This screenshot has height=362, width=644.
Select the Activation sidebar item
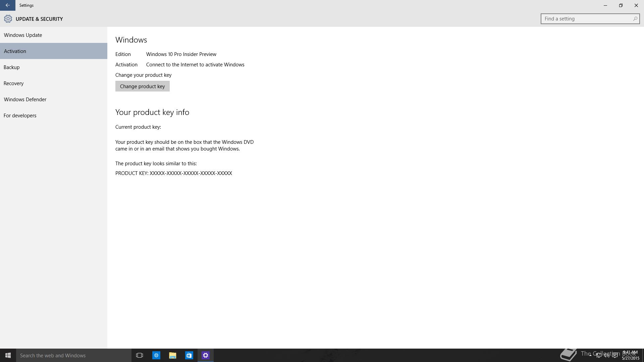(x=54, y=51)
